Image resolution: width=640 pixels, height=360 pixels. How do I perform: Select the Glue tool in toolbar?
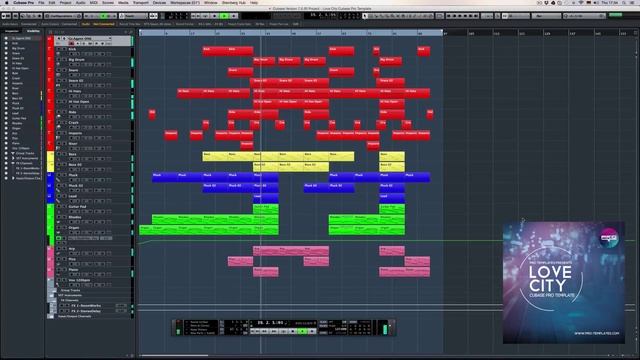click(x=382, y=16)
